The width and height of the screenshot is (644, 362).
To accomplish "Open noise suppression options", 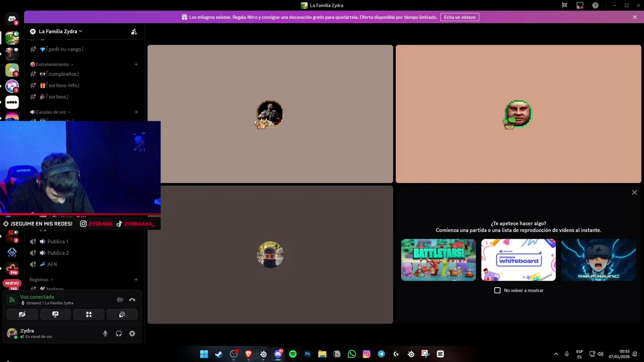I will [120, 300].
